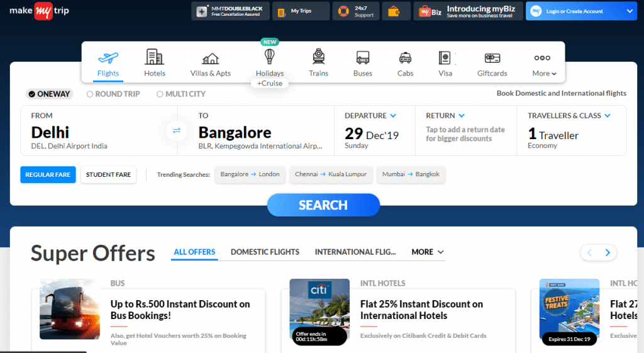The image size is (644, 353).
Task: Click arrow in Mumbai to Bangkok search
Action: (x=410, y=174)
